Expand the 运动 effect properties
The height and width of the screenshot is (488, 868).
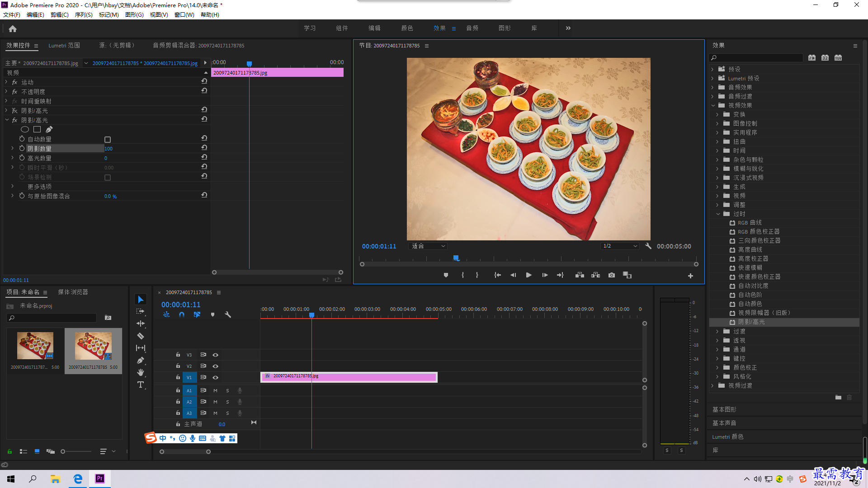[x=6, y=82]
